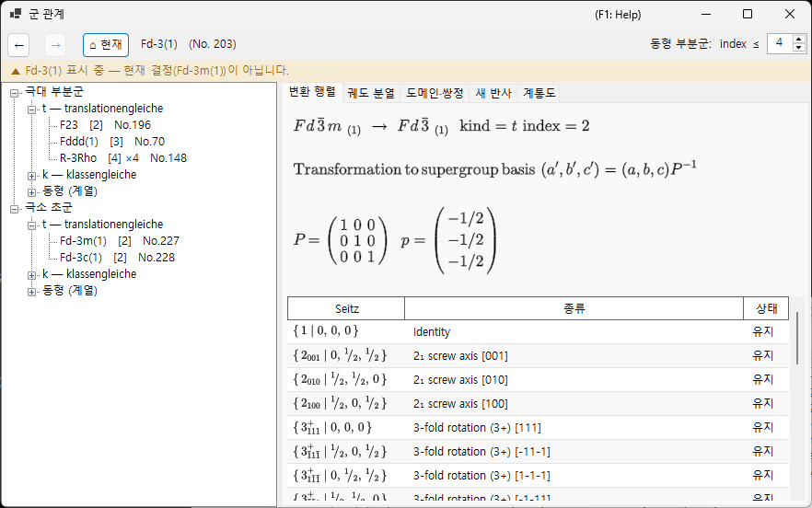Select Fd-3m(1) No.227 supergroup
Viewport: 812px width, 508px height.
119,241
